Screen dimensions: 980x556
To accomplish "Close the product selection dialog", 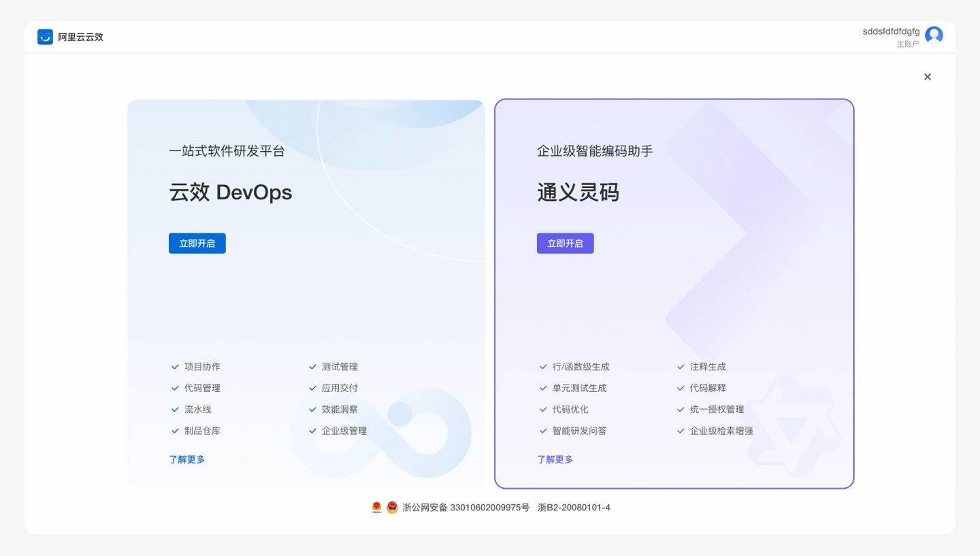I will tap(928, 77).
